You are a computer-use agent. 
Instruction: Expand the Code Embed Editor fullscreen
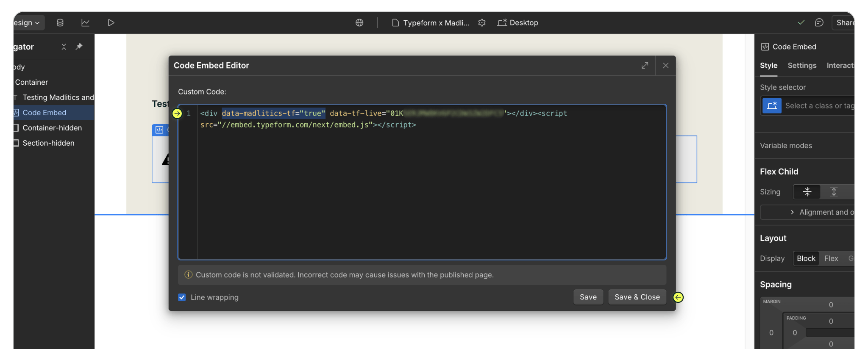tap(645, 66)
